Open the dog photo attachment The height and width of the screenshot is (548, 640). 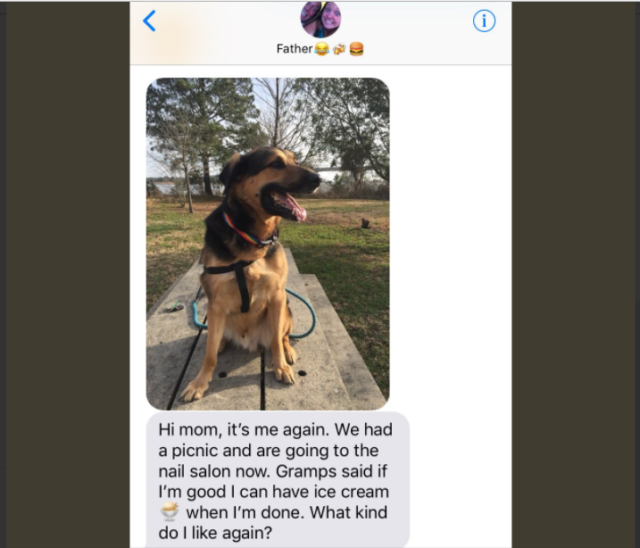tap(268, 244)
